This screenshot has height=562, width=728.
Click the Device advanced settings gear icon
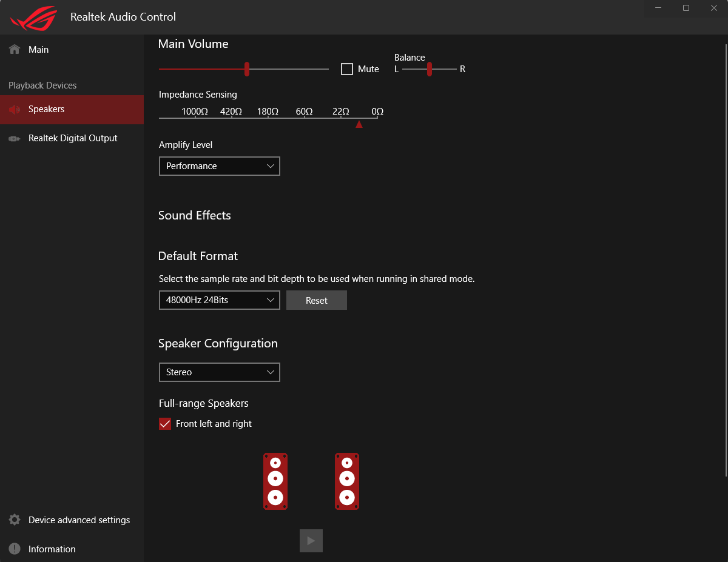[15, 520]
